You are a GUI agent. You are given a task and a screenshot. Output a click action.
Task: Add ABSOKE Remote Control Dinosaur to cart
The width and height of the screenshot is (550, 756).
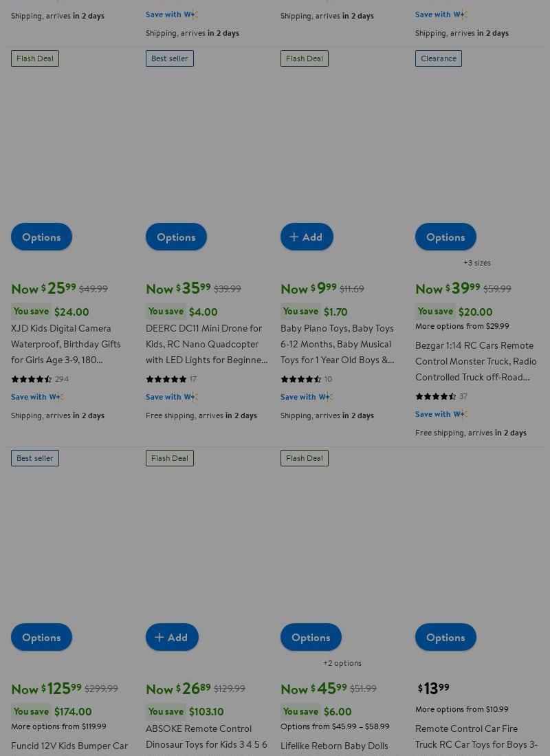click(x=172, y=637)
